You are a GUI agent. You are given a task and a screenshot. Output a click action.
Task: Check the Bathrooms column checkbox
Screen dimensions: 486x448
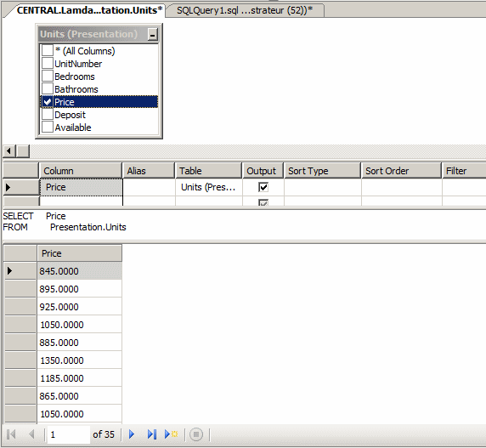[48, 88]
